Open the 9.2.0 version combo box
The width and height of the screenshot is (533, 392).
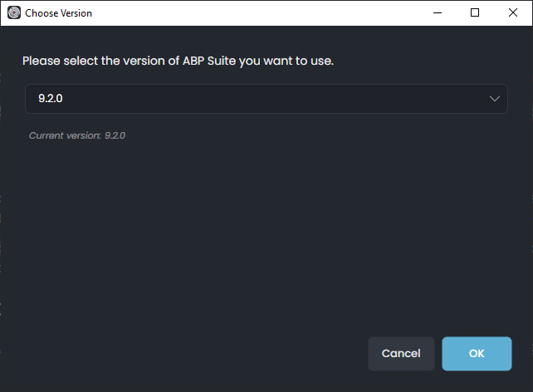tap(266, 99)
